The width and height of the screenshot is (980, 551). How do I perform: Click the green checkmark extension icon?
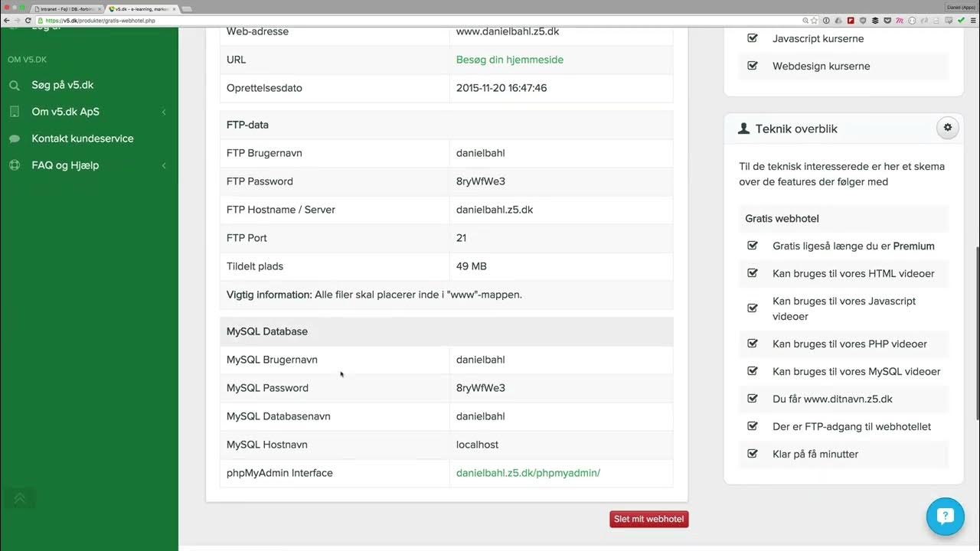(961, 21)
